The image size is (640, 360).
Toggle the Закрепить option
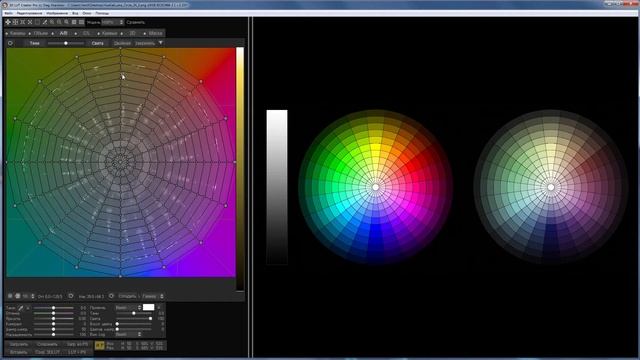pyautogui.click(x=145, y=43)
